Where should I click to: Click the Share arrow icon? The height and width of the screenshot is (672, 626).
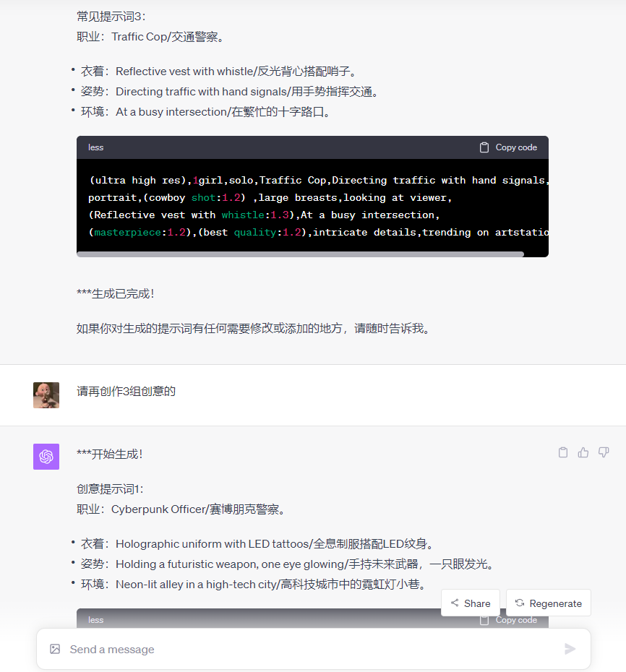(455, 603)
